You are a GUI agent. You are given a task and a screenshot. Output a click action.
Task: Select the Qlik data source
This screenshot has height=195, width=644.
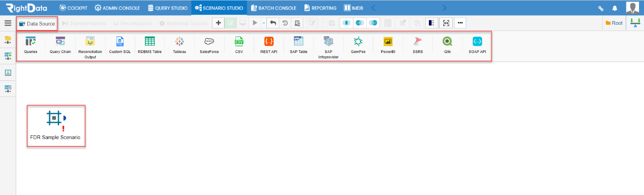(447, 45)
